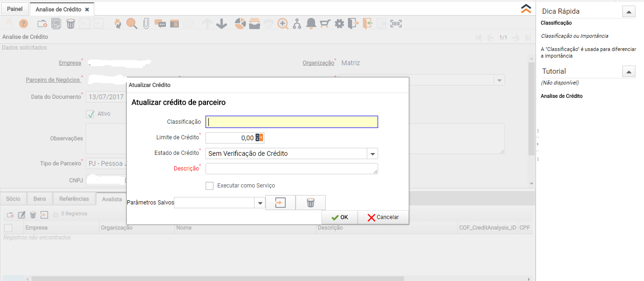Click the Delete trash icon in main toolbar
644x281 pixels.
click(71, 24)
